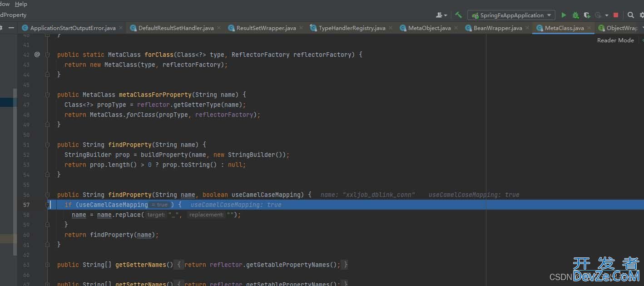This screenshot has height=286, width=644.
Task: Click the italic forClass call on line 48
Action: click(140, 115)
